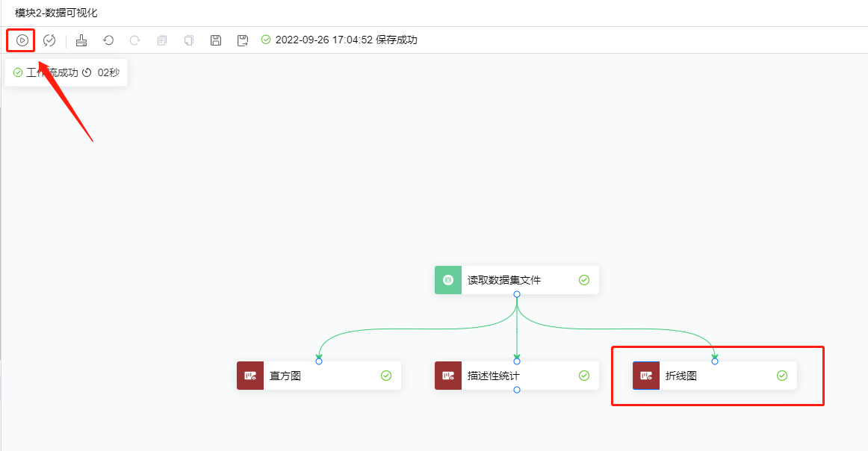Select the 读取数据集文件 node label
Viewport: 868px width, 451px height.
point(503,280)
